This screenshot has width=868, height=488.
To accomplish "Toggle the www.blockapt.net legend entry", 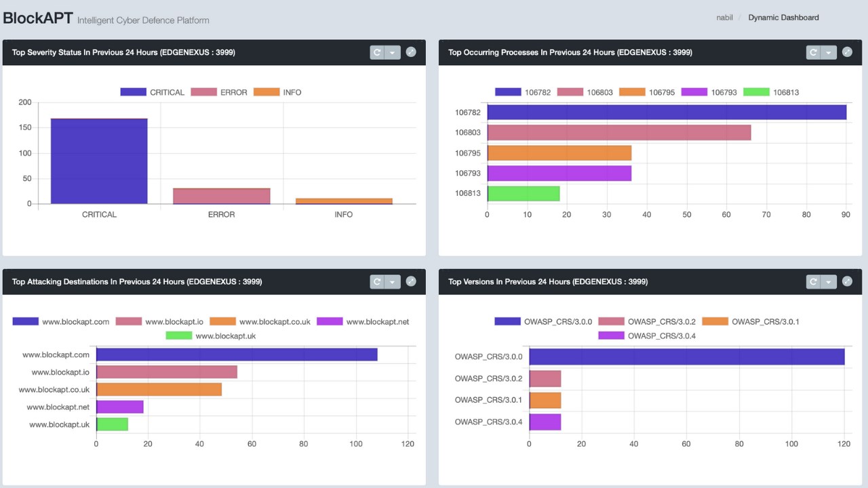I will 363,321.
